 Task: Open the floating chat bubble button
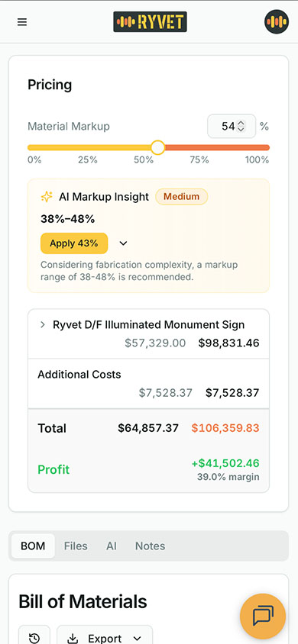pos(263,616)
